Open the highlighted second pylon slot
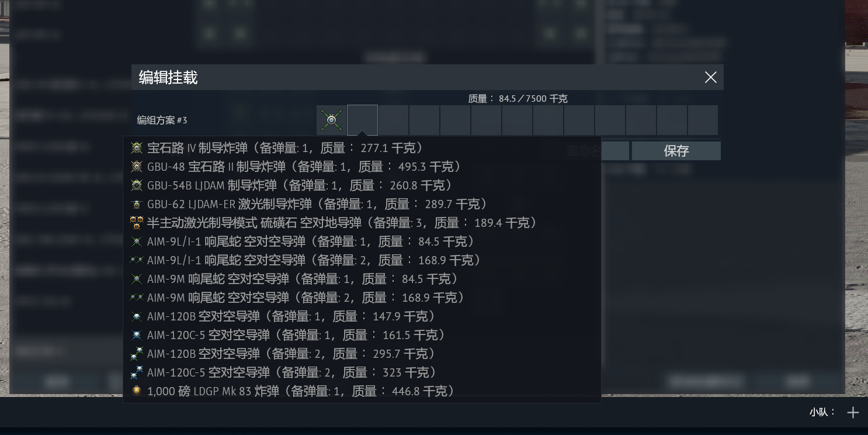Viewport: 868px width, 435px height. [x=362, y=120]
